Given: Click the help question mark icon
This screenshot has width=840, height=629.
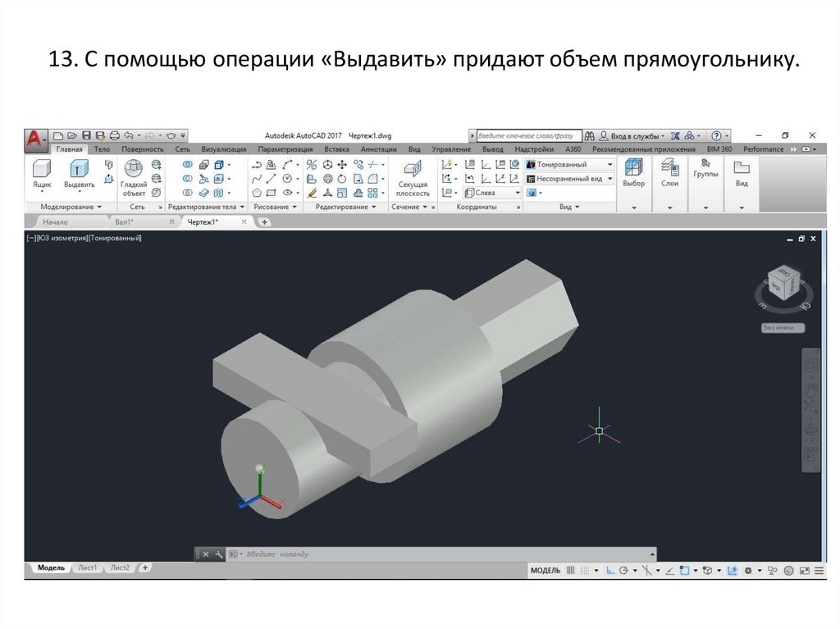Looking at the screenshot, I should 716,135.
